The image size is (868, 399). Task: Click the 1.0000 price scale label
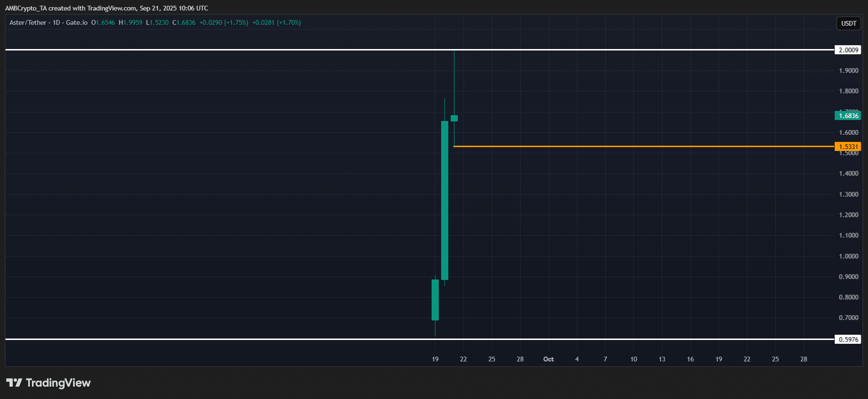848,256
